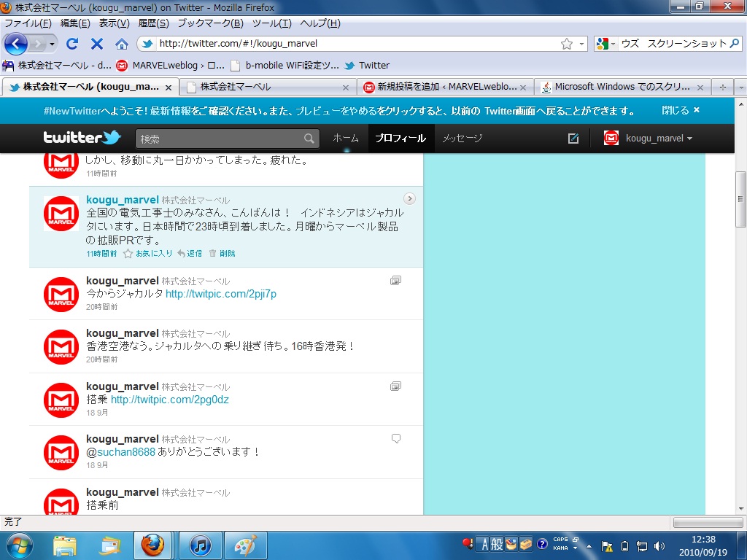Open the プロフィール page
The height and width of the screenshot is (560, 747).
click(x=400, y=139)
